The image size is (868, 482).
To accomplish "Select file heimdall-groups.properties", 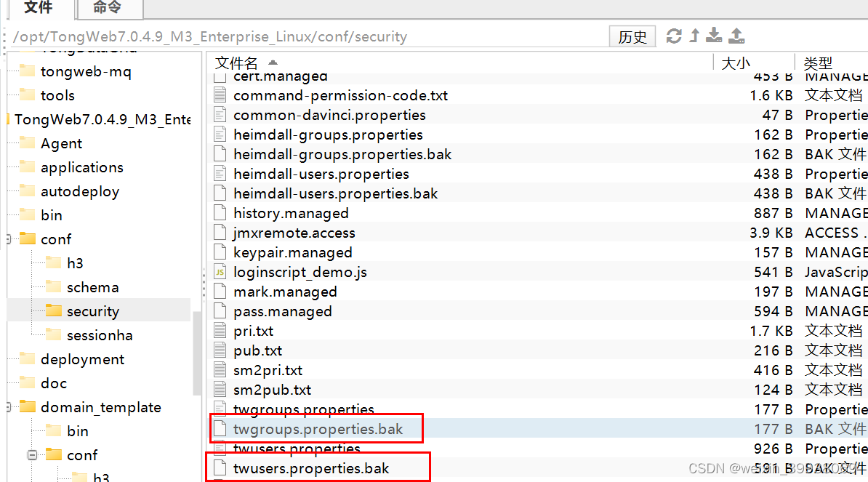I will tap(328, 134).
